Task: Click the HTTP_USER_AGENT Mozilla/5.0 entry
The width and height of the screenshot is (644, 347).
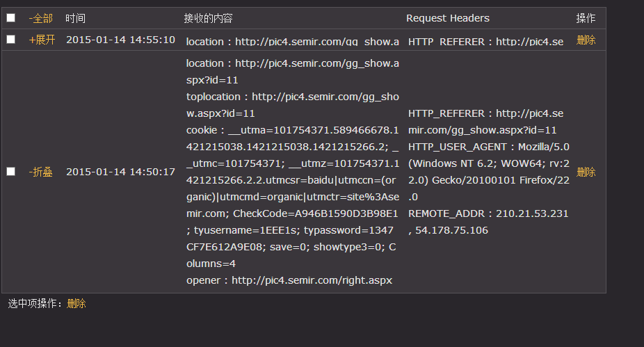Action: [489, 172]
